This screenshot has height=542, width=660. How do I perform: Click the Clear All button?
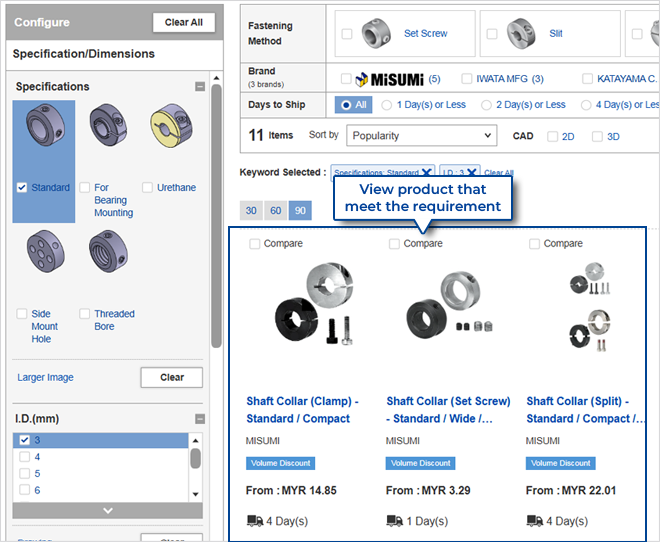click(183, 22)
